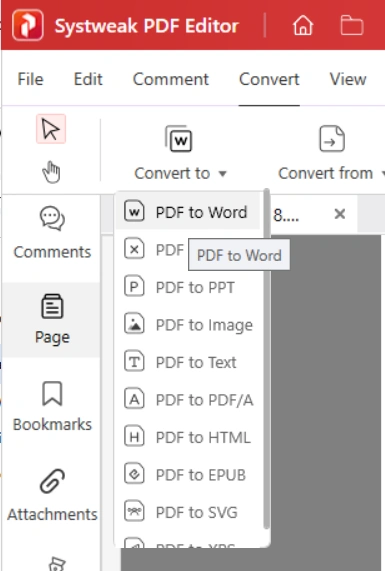This screenshot has height=571, width=385.
Task: Choose PDF to Text option
Action: 188,362
